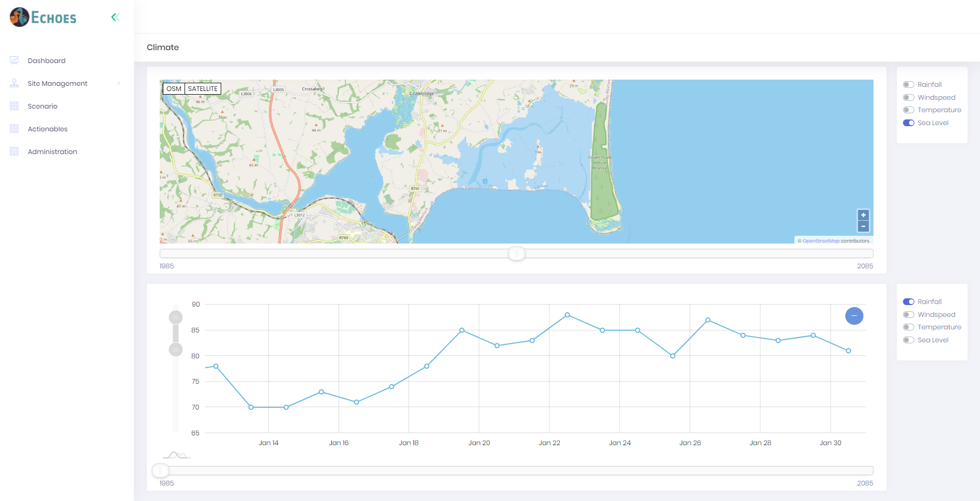Click the chart line-style icon
This screenshot has width=980, height=501.
[x=177, y=456]
